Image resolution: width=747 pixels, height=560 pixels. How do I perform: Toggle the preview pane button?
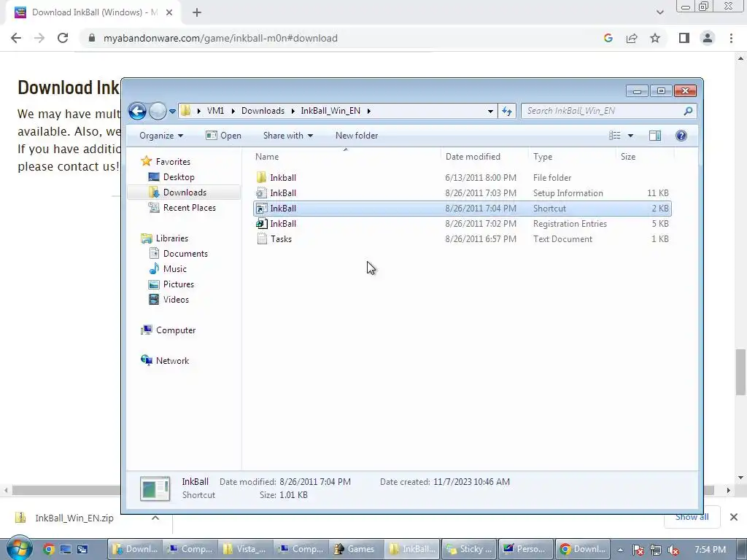(655, 136)
